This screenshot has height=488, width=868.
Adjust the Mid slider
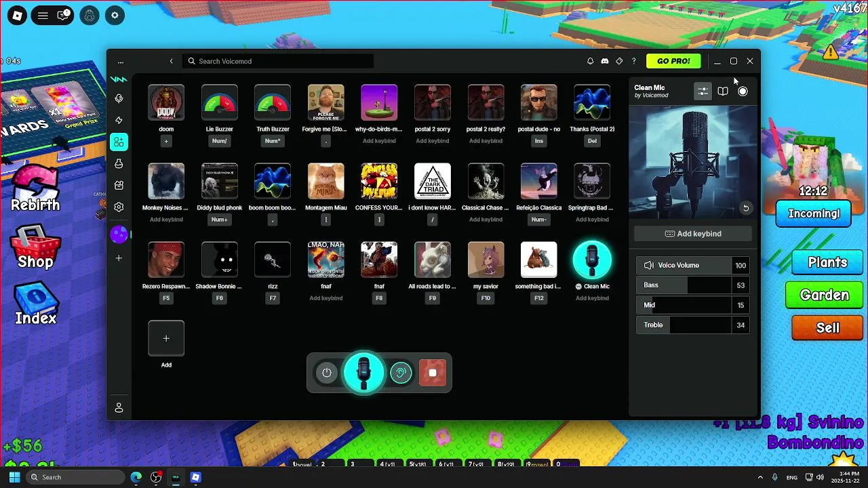point(692,305)
